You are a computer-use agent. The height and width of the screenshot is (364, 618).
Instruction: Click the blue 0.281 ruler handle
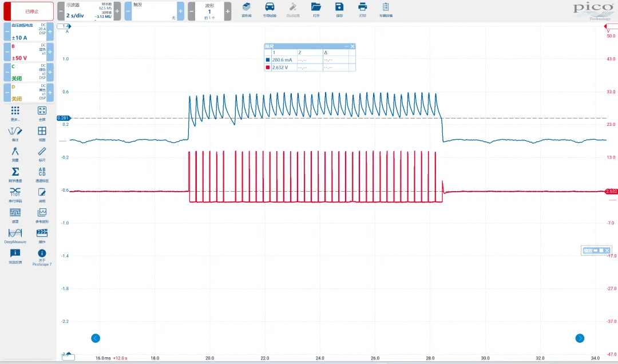(x=62, y=118)
